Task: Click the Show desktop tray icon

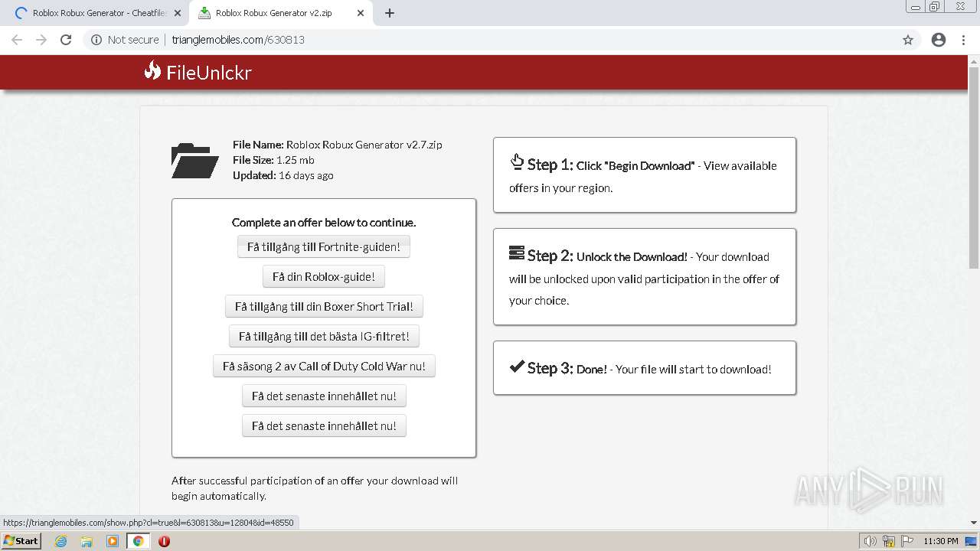Action: (x=971, y=542)
